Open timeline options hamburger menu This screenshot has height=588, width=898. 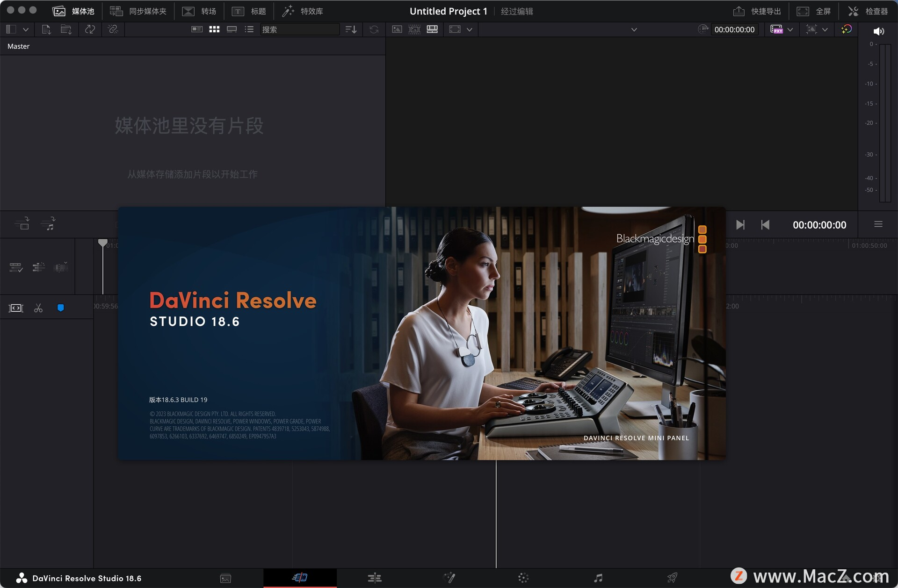point(878,224)
